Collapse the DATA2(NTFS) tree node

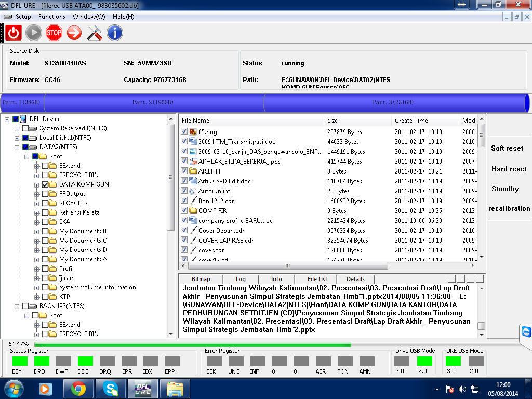[17, 147]
